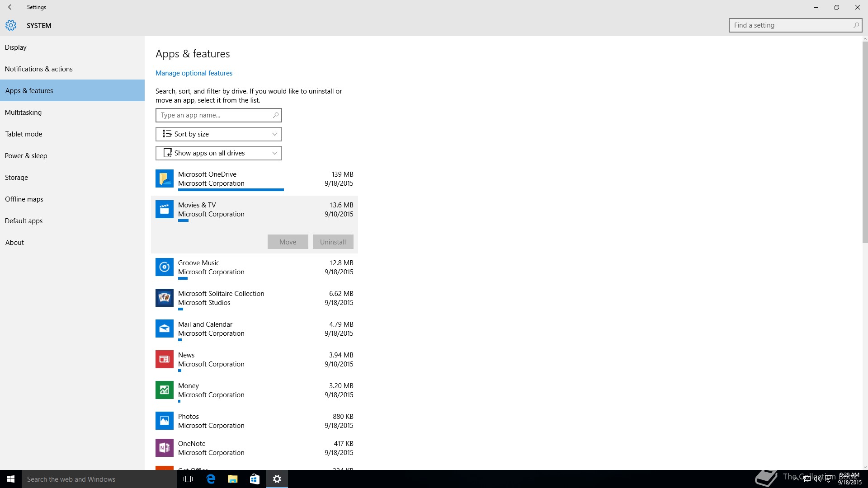Viewport: 868px width, 488px height.
Task: Click the back arrow in Settings title bar
Action: (x=11, y=7)
